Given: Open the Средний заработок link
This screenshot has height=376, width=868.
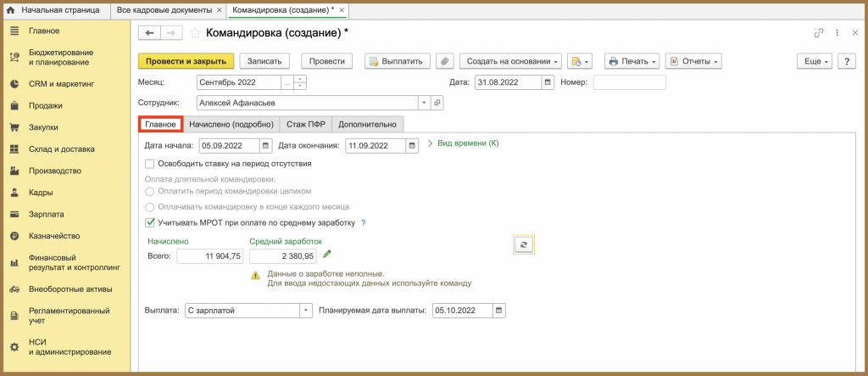Looking at the screenshot, I should (286, 241).
